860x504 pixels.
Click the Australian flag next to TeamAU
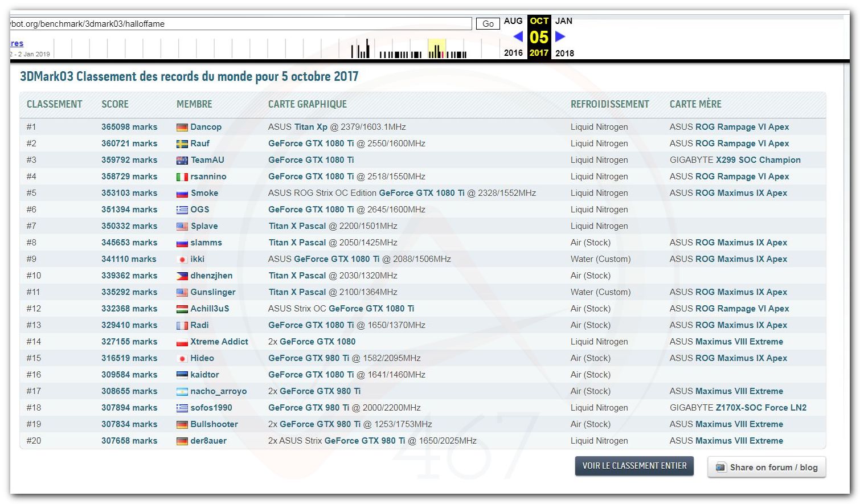[182, 161]
